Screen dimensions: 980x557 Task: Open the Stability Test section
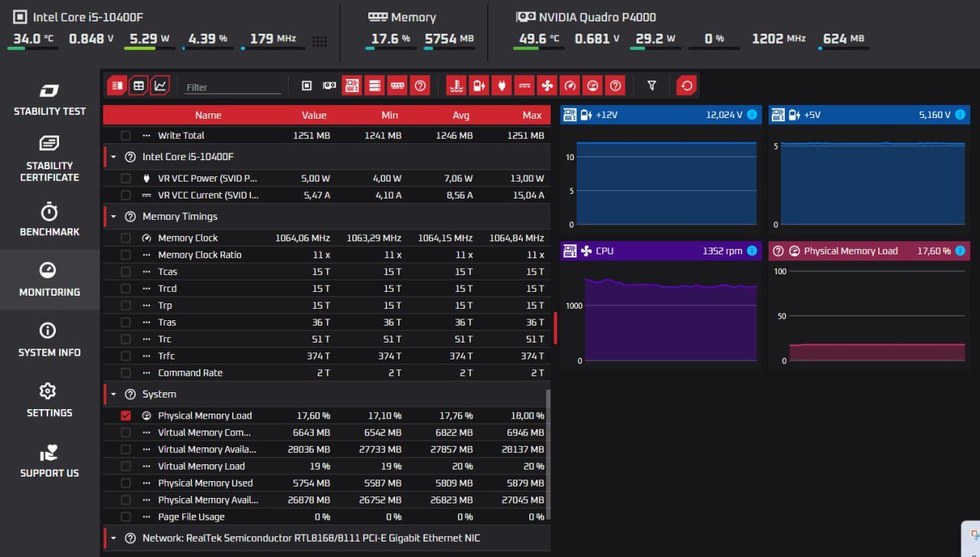pos(49,100)
